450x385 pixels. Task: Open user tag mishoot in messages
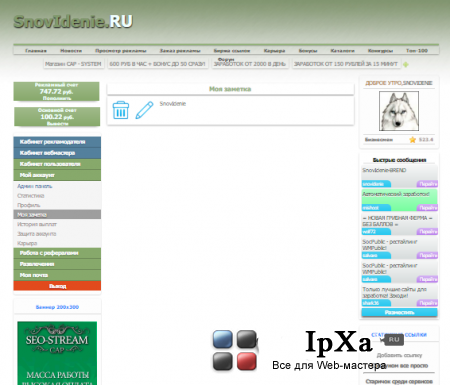(376, 208)
